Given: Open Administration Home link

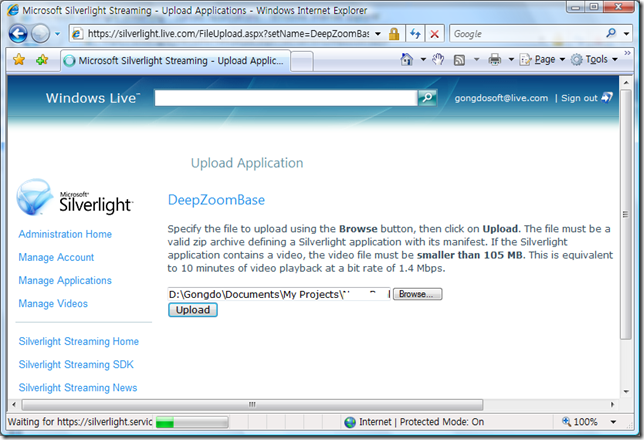Looking at the screenshot, I should pyautogui.click(x=65, y=234).
